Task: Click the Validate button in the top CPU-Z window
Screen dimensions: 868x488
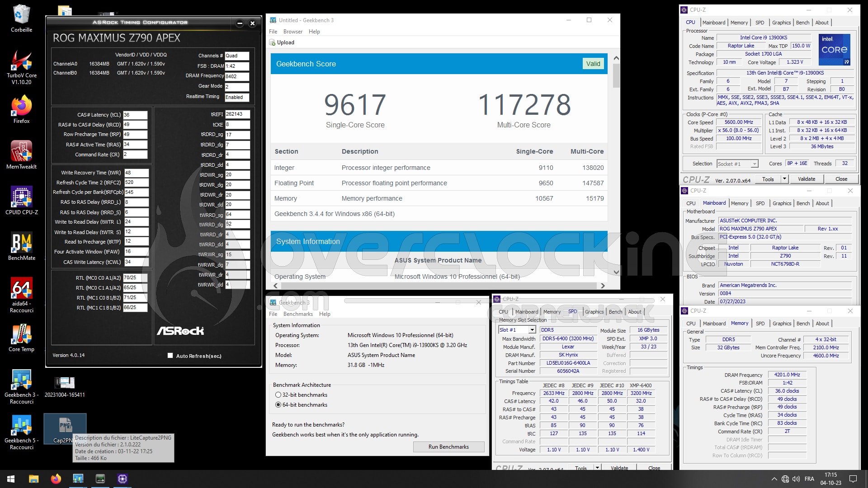Action: coord(807,179)
